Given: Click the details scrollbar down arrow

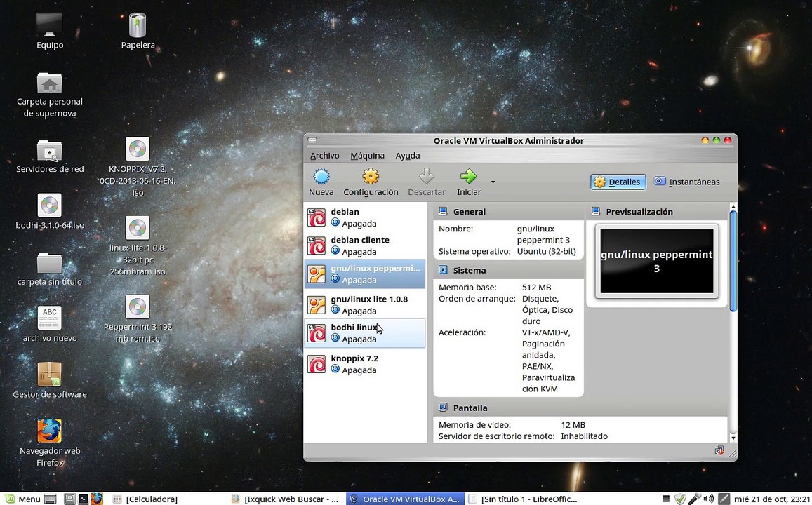Looking at the screenshot, I should [733, 438].
